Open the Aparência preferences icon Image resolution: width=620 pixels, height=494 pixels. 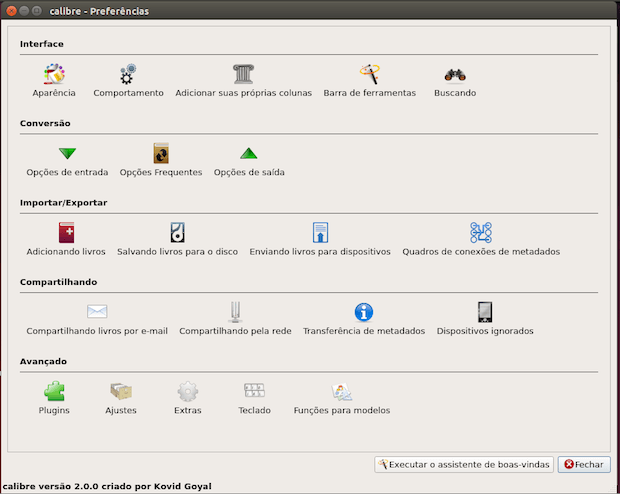tap(54, 74)
